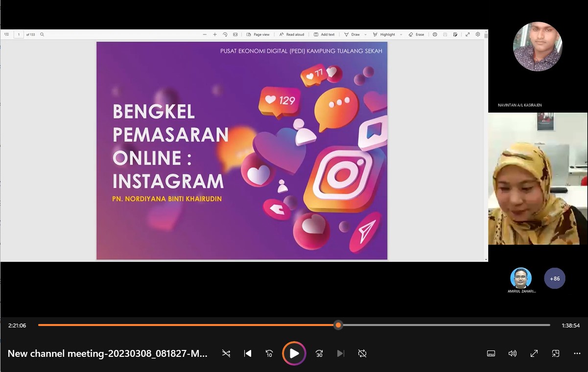Screen dimensions: 588x372
Task: Click the slide heading Bengkel Pemasaran Online
Action: click(x=170, y=146)
